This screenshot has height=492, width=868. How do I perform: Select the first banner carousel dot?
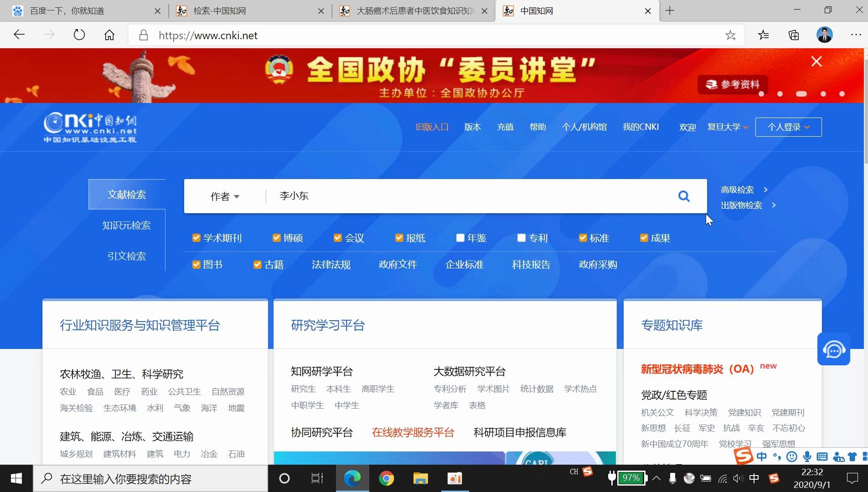click(x=761, y=94)
